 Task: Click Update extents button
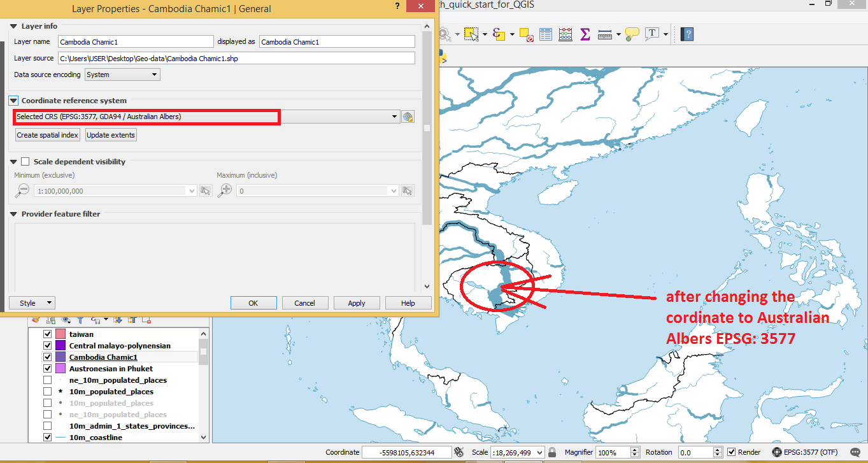[x=111, y=135]
